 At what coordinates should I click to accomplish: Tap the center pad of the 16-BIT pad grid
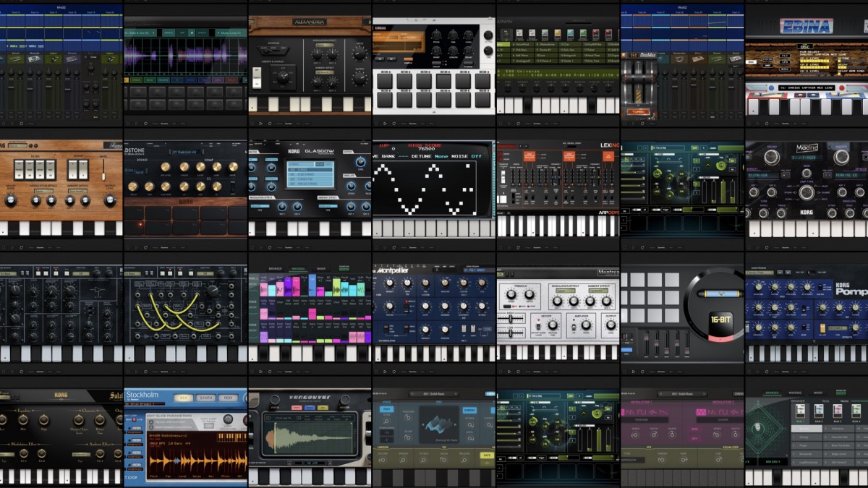654,296
